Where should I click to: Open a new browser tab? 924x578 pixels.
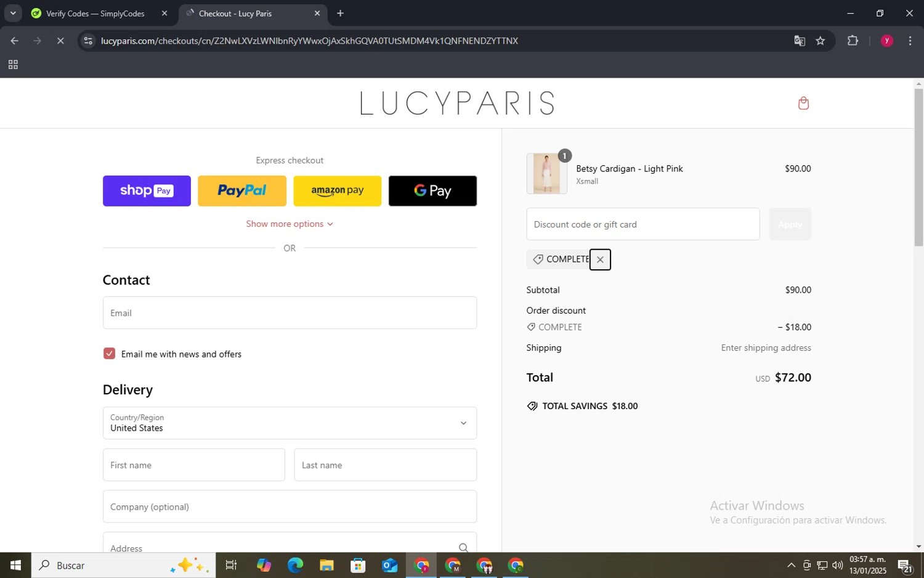[340, 14]
